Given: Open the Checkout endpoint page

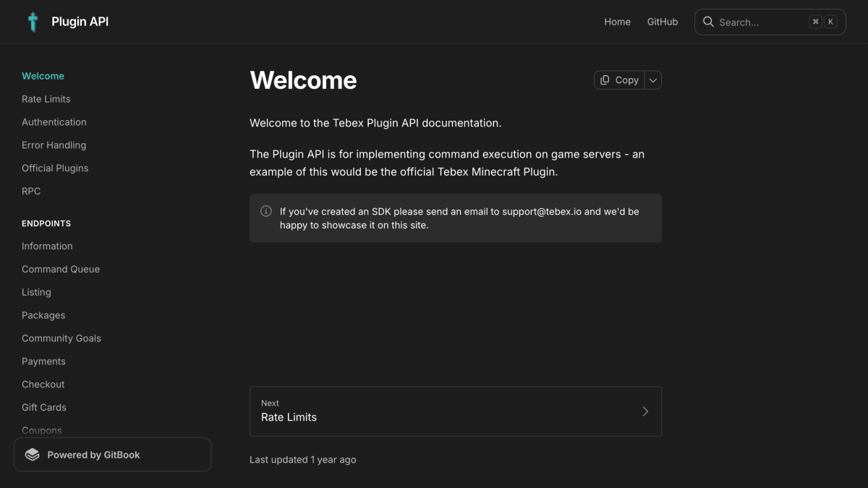Looking at the screenshot, I should (43, 385).
